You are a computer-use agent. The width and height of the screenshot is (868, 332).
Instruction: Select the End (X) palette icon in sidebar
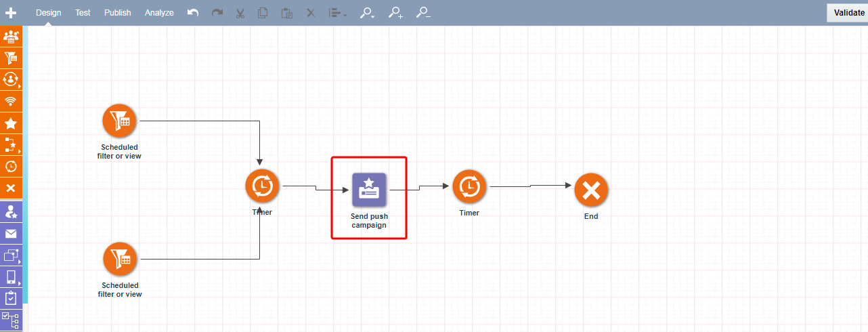[x=11, y=188]
